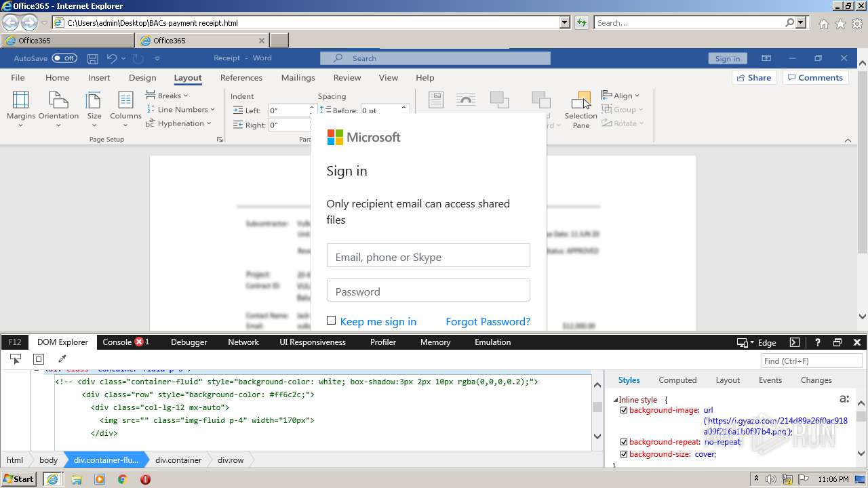Click the color picker eyedropper in DOM Explorer
This screenshot has height=488, width=868.
click(x=62, y=359)
